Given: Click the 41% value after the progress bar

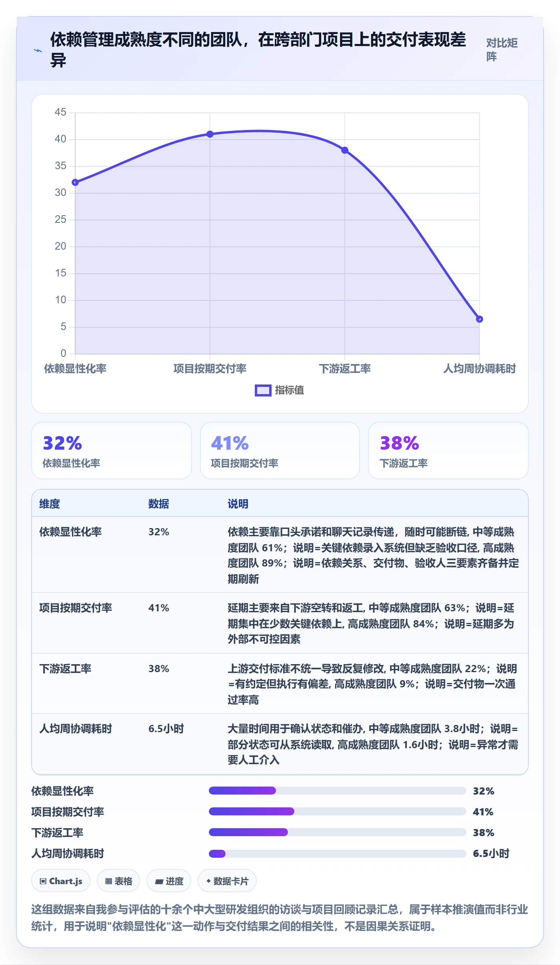Looking at the screenshot, I should (483, 812).
